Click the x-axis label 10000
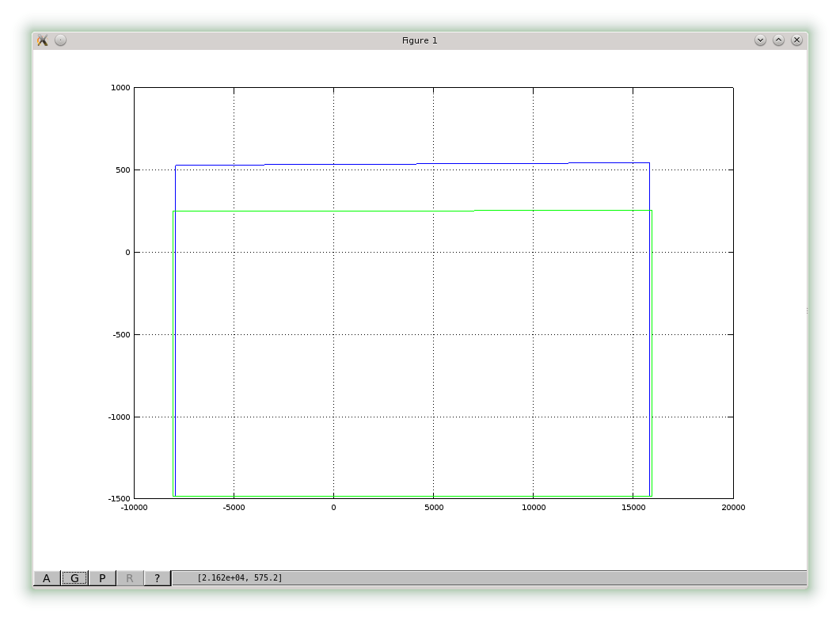 [534, 508]
